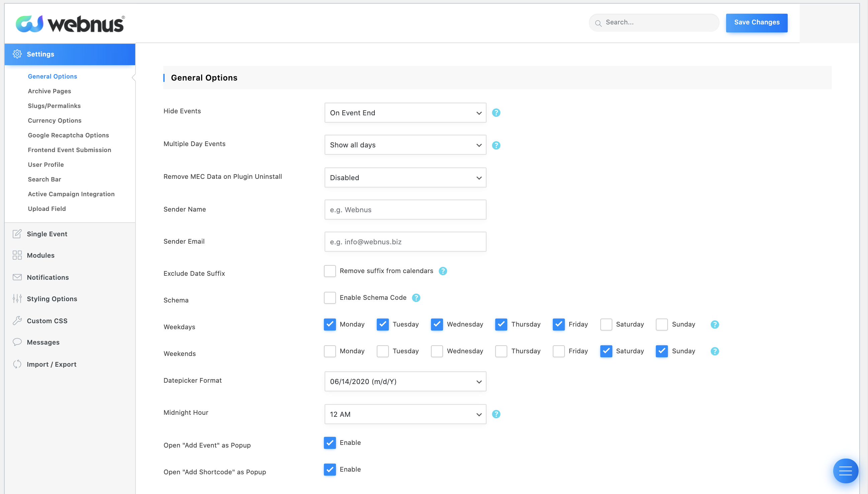Open the Multiple Day Events dropdown

pyautogui.click(x=405, y=145)
